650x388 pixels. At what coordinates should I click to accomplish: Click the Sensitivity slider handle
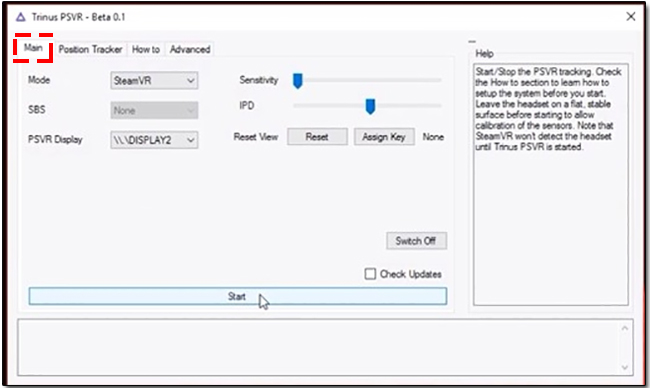click(297, 80)
